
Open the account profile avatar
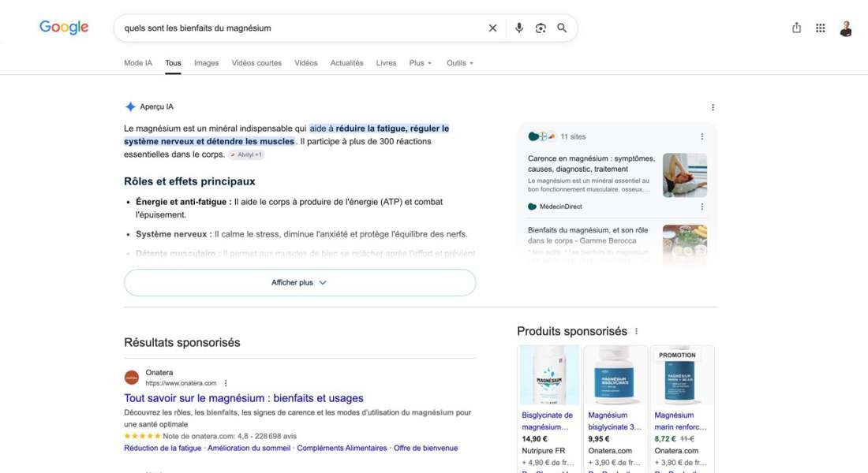(845, 28)
